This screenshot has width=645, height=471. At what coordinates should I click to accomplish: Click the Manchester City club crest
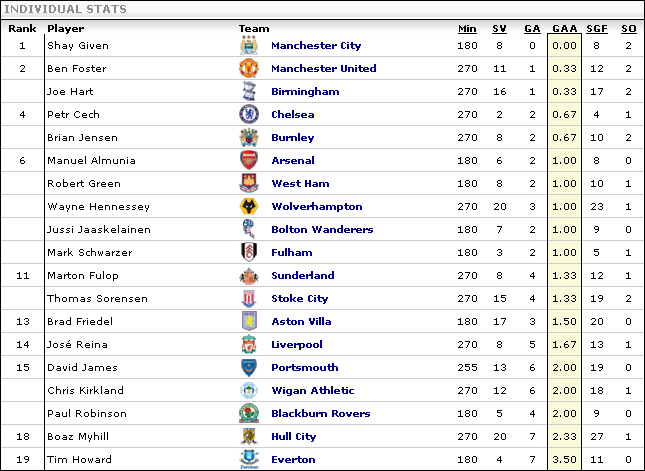(x=249, y=45)
